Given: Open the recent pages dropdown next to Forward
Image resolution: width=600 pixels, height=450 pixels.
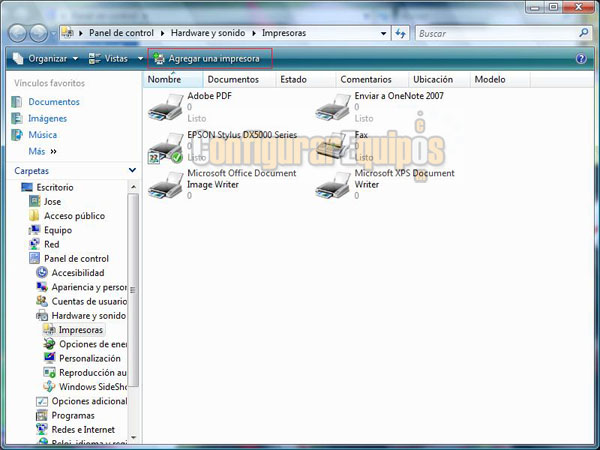Looking at the screenshot, I should [x=53, y=34].
